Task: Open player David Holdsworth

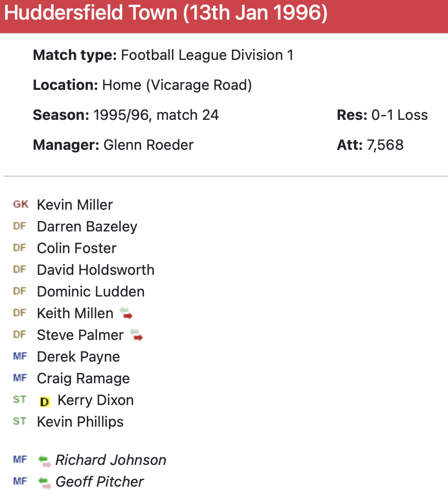Action: (95, 270)
